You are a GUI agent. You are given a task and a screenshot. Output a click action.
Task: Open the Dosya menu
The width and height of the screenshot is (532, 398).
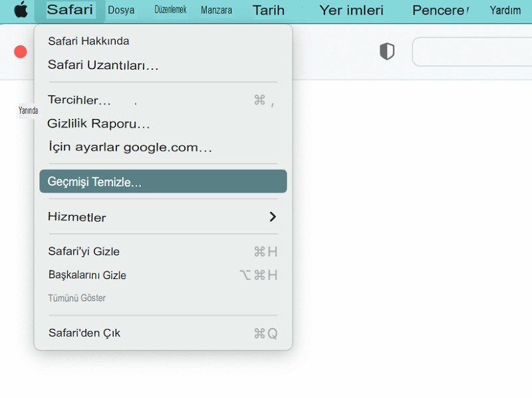pyautogui.click(x=121, y=9)
